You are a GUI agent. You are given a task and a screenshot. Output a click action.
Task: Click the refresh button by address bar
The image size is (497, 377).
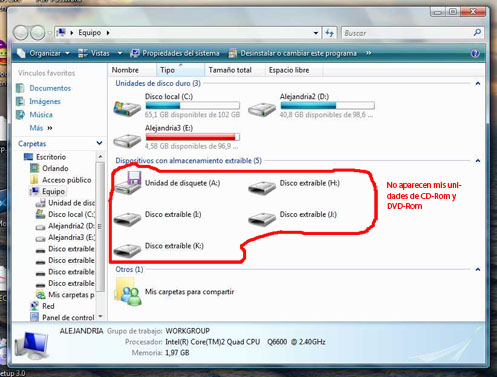[x=330, y=33]
